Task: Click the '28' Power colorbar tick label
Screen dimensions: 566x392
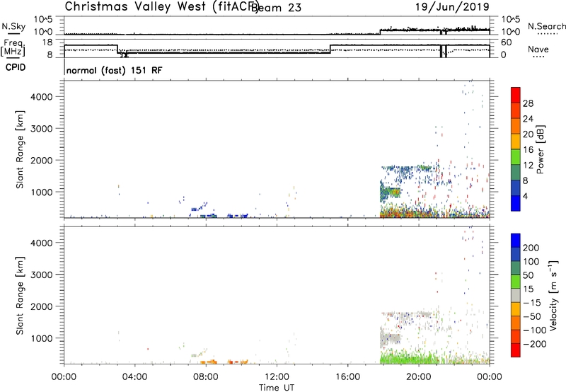Action: coord(528,103)
